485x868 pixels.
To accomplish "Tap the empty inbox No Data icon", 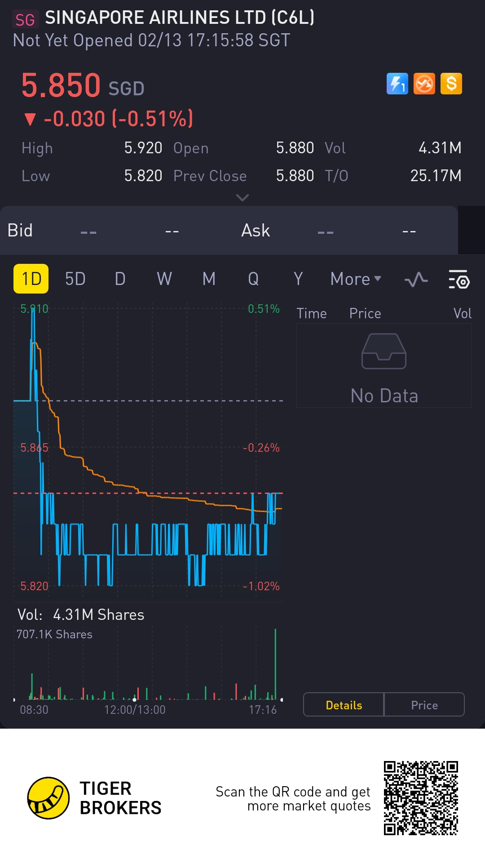I will [x=384, y=352].
